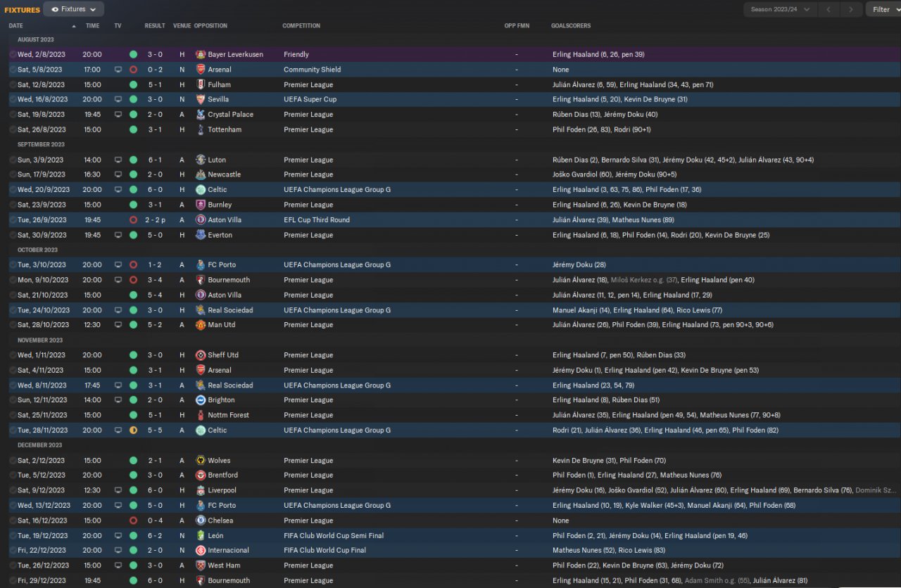Screen dimensions: 901x588
Task: Click the TV column header
Action: click(118, 26)
